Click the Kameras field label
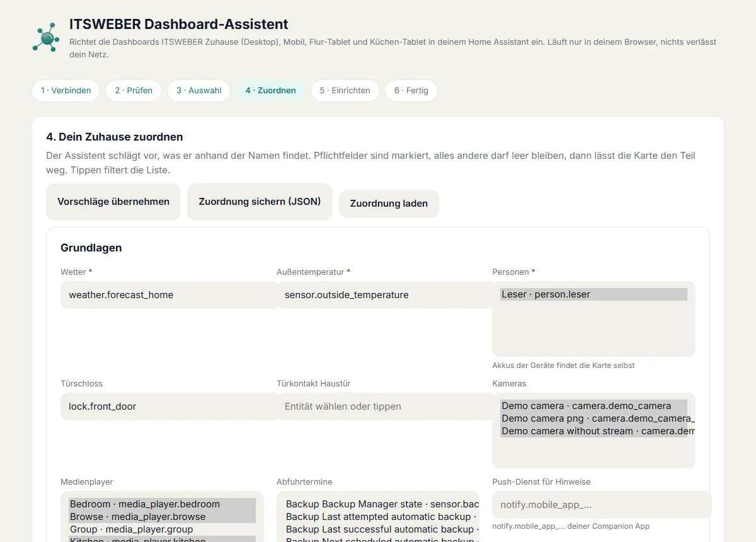 tap(509, 383)
